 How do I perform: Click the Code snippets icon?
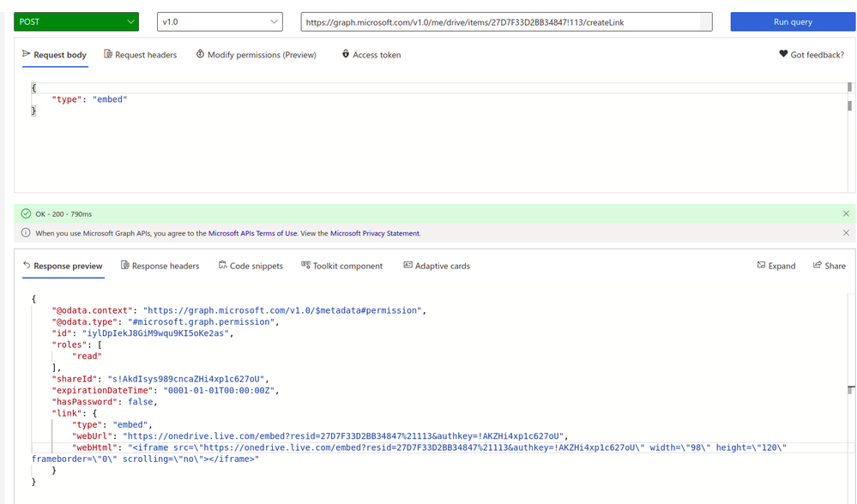[222, 265]
